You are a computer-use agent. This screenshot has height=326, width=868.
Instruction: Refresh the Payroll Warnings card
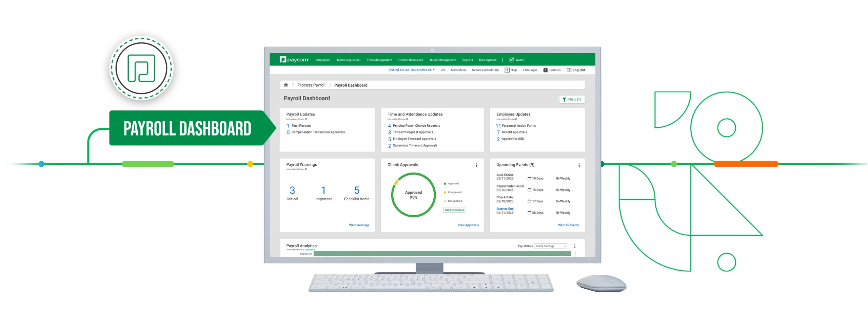point(306,169)
